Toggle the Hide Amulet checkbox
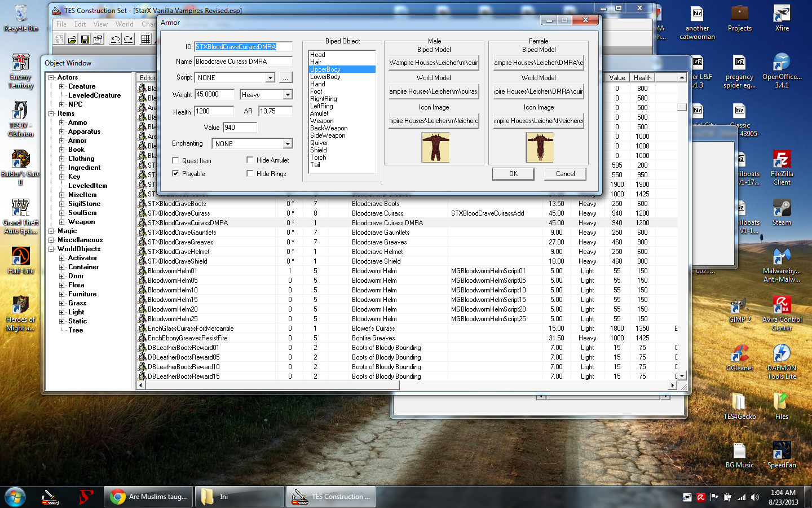The image size is (812, 508). [250, 160]
